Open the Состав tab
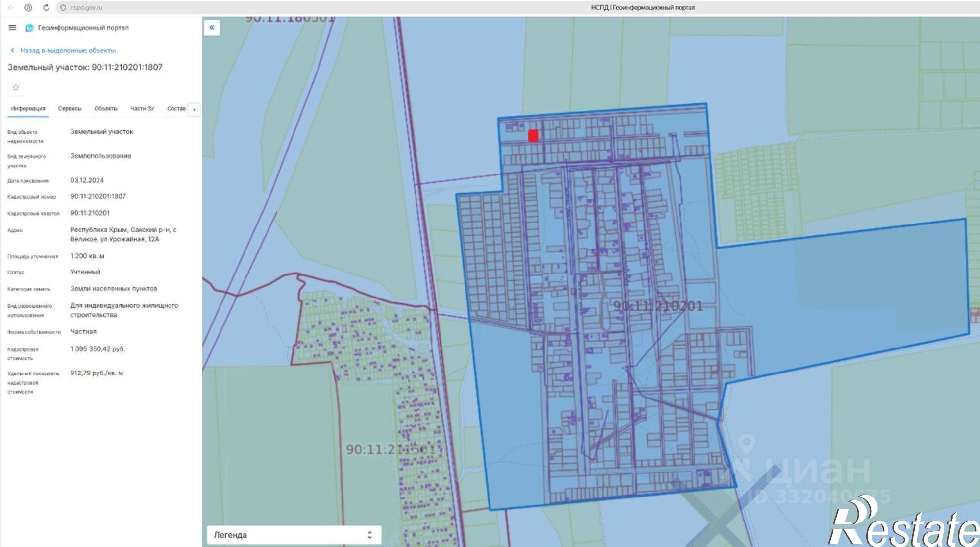The width and height of the screenshot is (980, 547). pyautogui.click(x=176, y=109)
